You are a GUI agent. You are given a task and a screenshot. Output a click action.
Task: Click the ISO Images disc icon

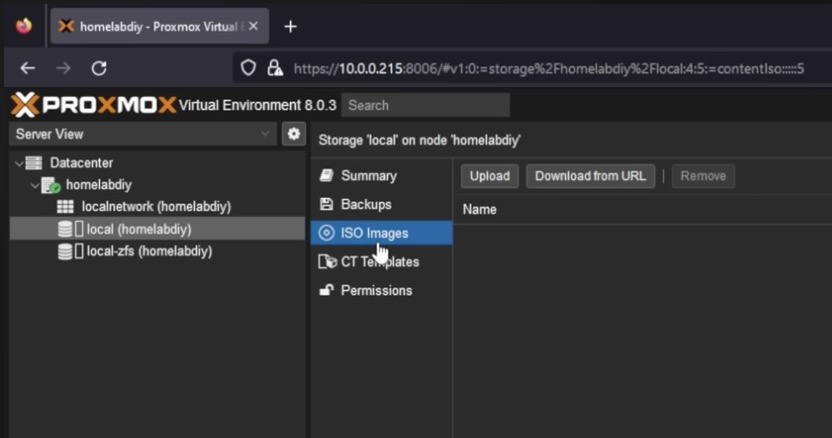326,233
